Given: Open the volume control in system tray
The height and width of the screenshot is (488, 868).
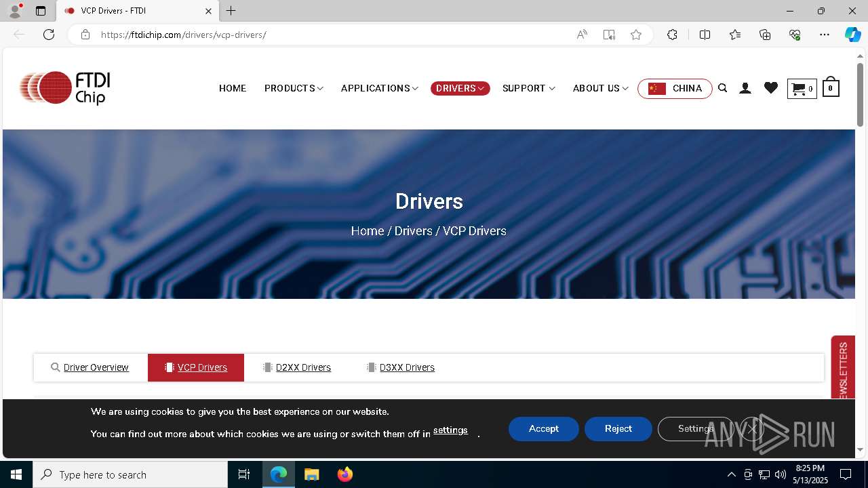Looking at the screenshot, I should click(781, 474).
